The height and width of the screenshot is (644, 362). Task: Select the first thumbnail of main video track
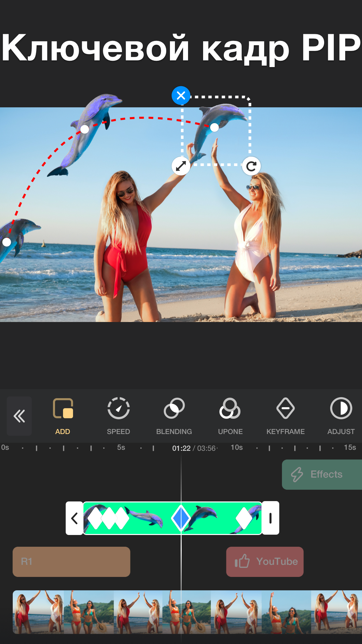[38, 612]
